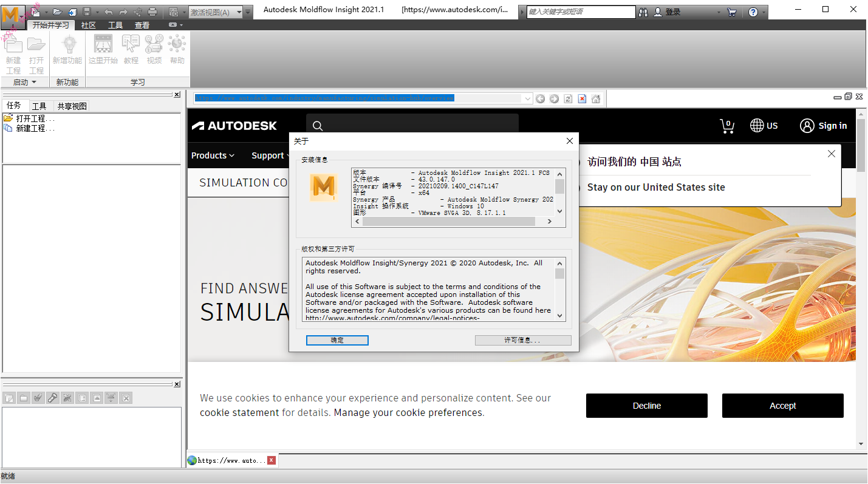This screenshot has height=484, width=868.
Task: Close the https://www.auto... document tab
Action: coord(271,460)
